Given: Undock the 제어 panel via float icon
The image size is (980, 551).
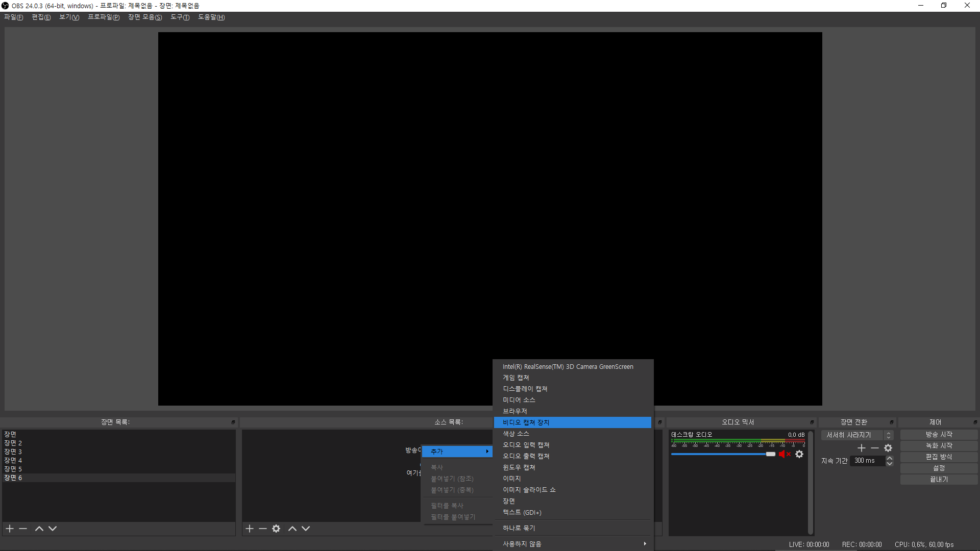Looking at the screenshot, I should click(975, 422).
